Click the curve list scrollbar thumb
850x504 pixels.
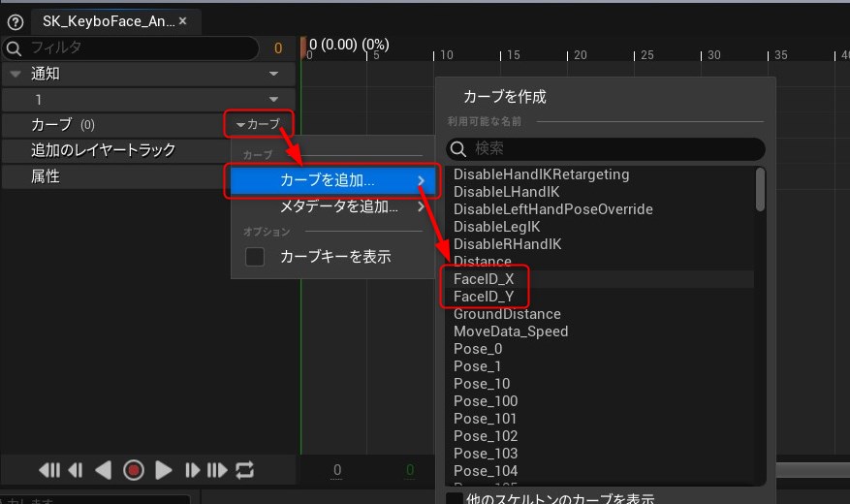pos(760,189)
